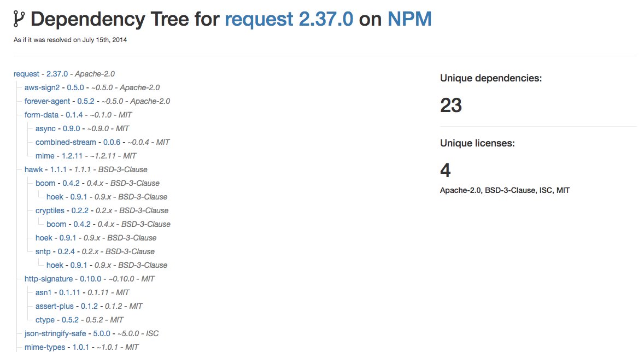Screen dimensions: 644x352
Task: Click version 1.1.1 next to hawk
Action: (x=58, y=169)
